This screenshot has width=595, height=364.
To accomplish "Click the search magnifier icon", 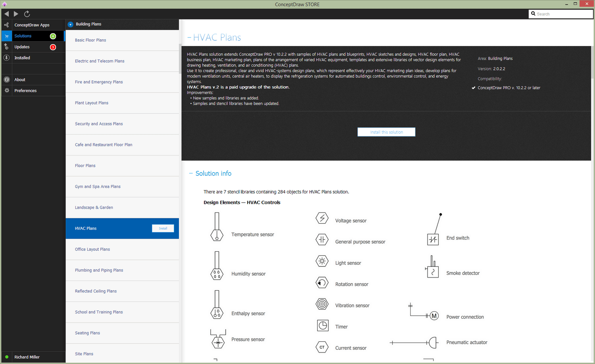I will pos(533,13).
